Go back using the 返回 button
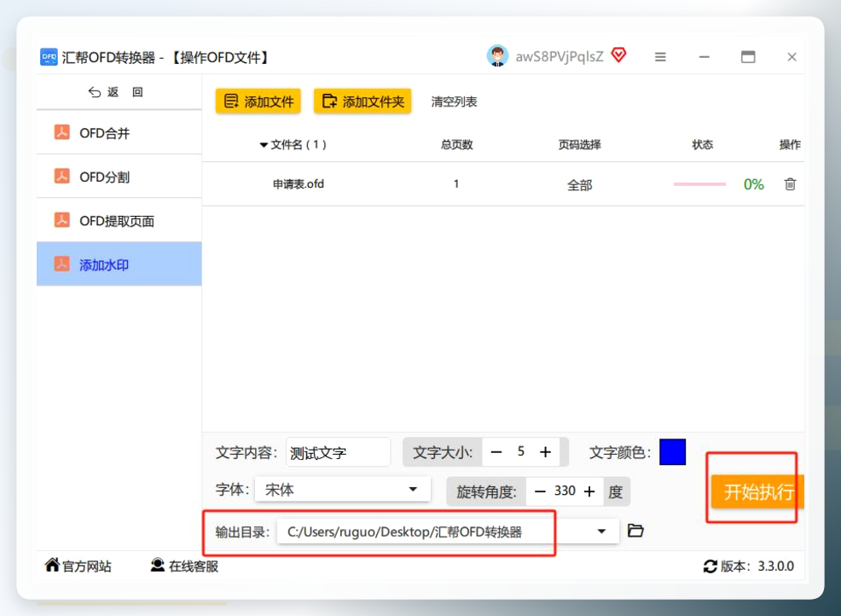Screen dimensions: 841x616 (x=116, y=92)
